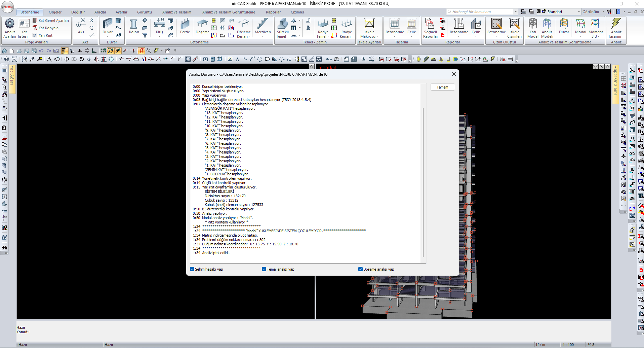
Task: Click the Analiz Modeli icon
Action: pos(547,24)
